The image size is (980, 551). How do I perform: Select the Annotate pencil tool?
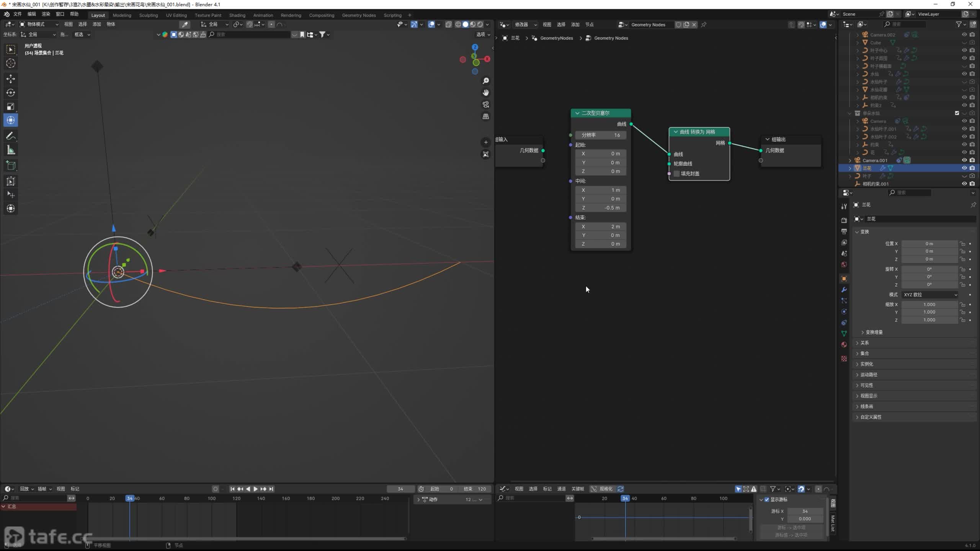pos(11,136)
